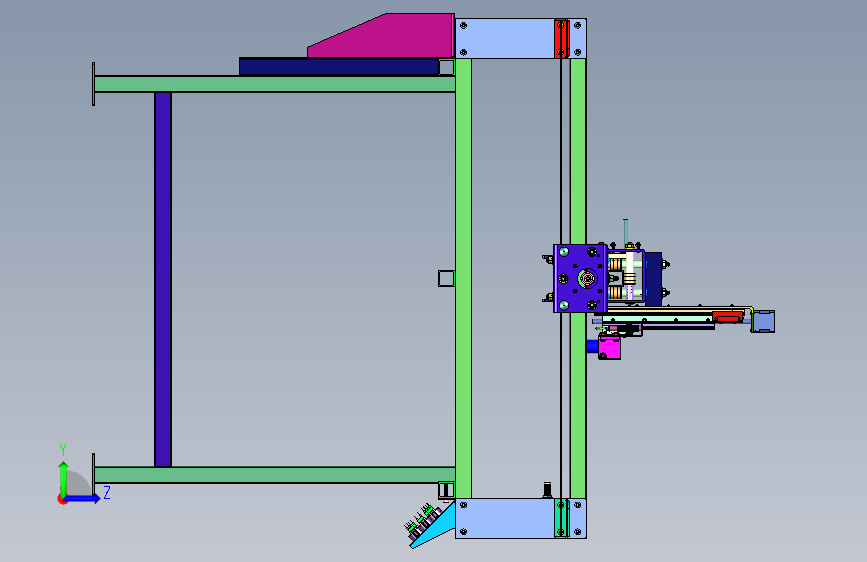Click the red bracket on the top plate
Viewport: 867px width, 562px height.
click(561, 38)
